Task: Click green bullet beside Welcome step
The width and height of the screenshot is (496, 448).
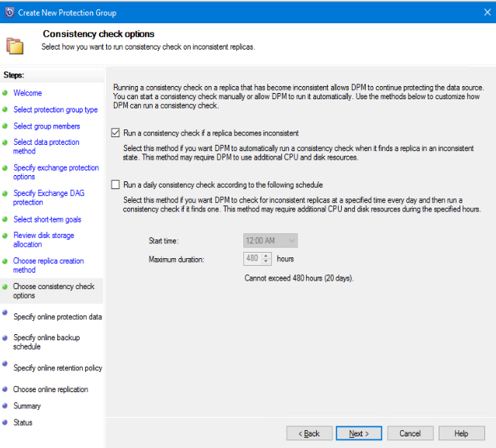Action: [x=5, y=93]
